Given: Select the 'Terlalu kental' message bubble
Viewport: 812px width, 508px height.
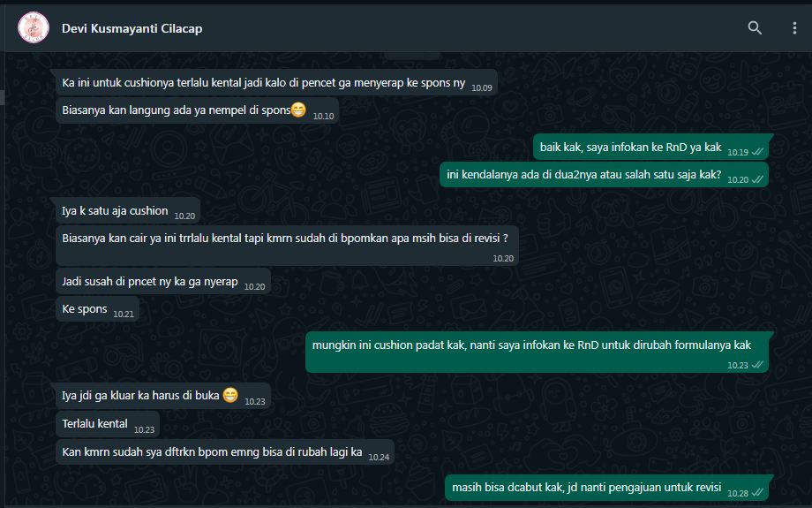Looking at the screenshot, I should pyautogui.click(x=108, y=424).
